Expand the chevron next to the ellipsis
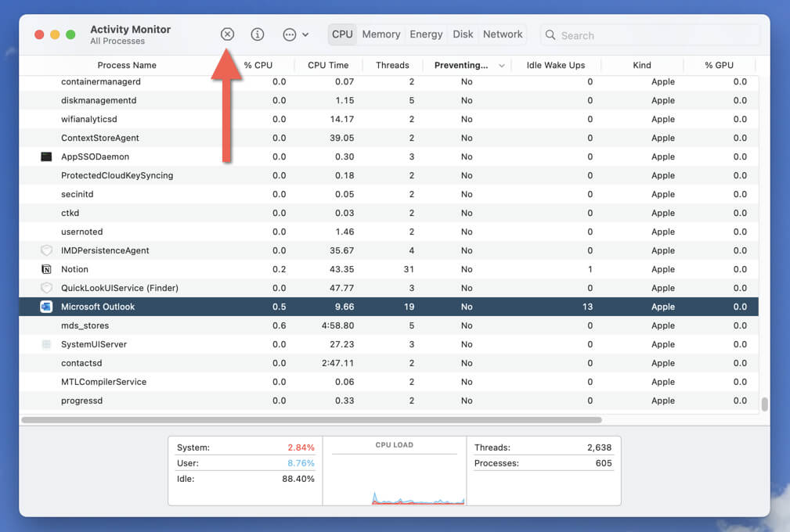The image size is (790, 532). [x=305, y=34]
